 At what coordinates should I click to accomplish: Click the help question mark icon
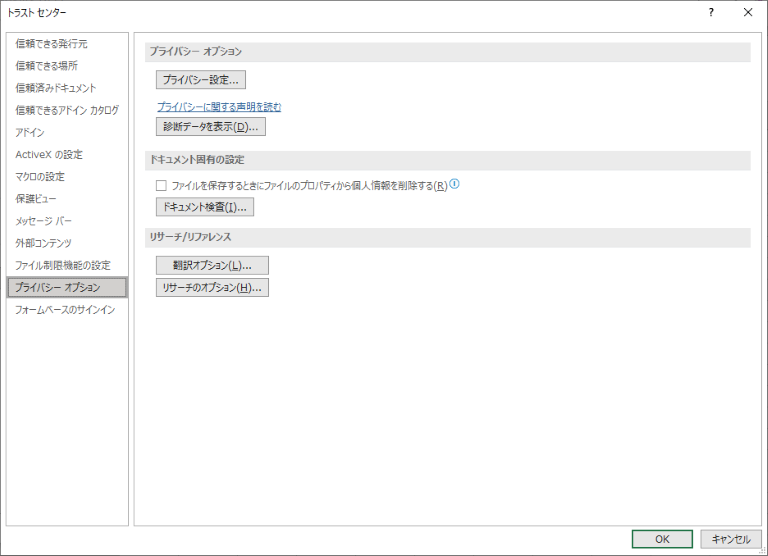711,13
